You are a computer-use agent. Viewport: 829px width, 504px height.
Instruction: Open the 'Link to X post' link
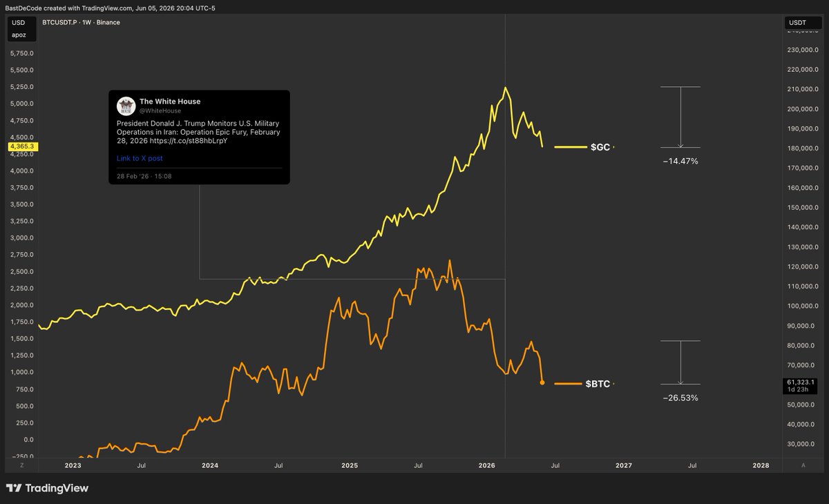140,158
